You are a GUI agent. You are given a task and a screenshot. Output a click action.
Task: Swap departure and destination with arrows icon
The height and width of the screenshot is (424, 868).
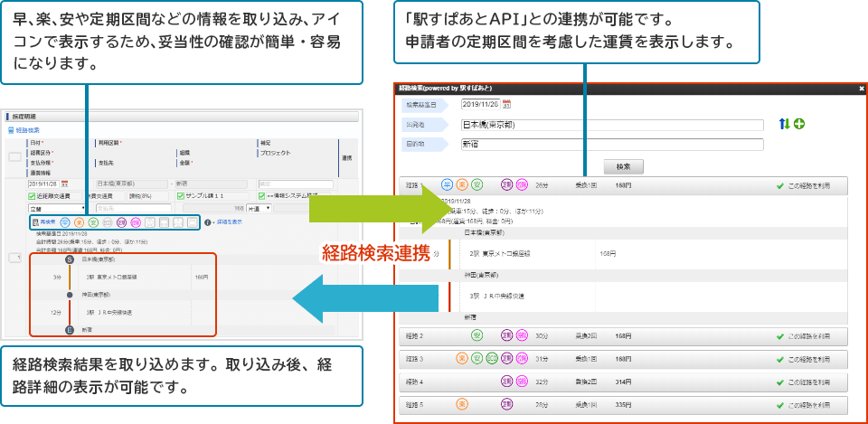pyautogui.click(x=784, y=124)
